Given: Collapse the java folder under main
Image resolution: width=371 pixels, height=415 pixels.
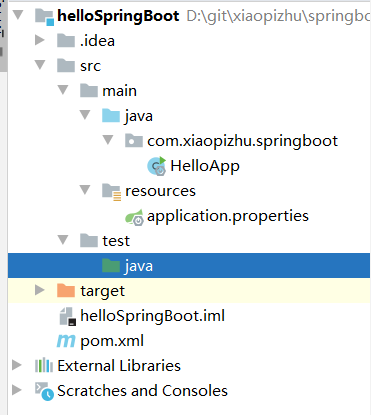Looking at the screenshot, I should click(x=85, y=115).
